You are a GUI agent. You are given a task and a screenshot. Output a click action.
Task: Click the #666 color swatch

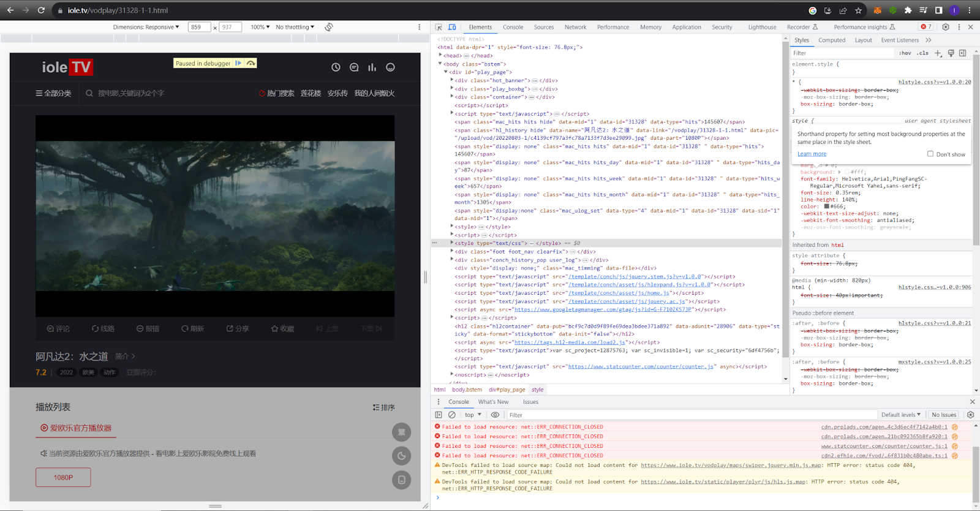pos(827,206)
